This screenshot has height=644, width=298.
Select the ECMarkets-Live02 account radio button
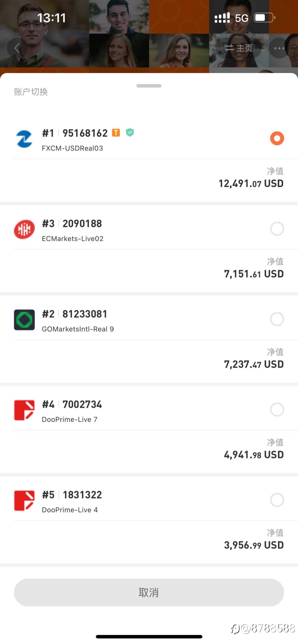(x=277, y=229)
